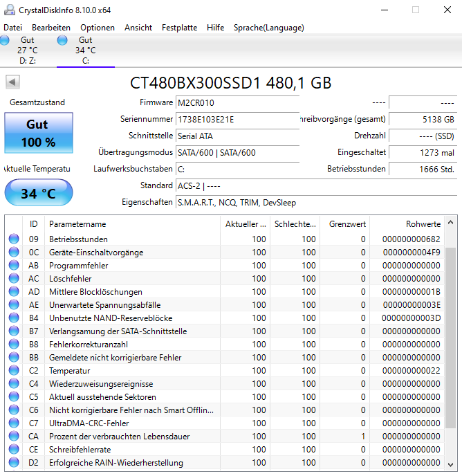Open the Datei menu
The height and width of the screenshot is (476, 462).
pos(12,28)
